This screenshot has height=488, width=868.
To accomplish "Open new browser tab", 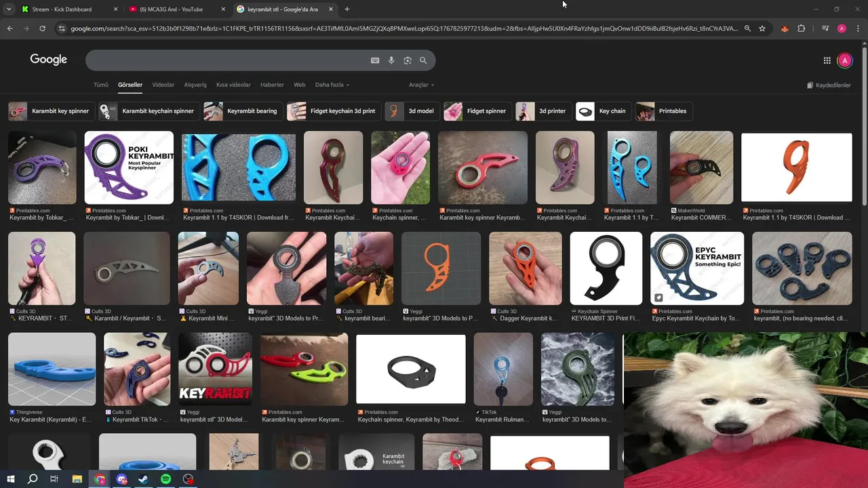I will coord(347,9).
